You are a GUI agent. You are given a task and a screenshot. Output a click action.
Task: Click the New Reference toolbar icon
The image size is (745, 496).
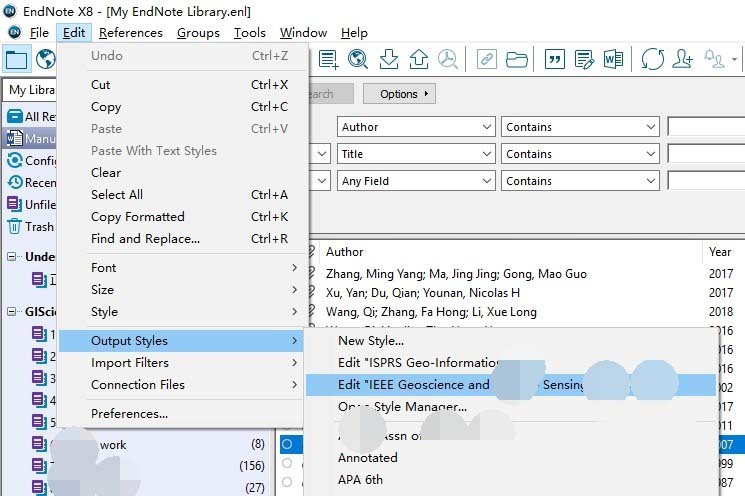tap(328, 59)
